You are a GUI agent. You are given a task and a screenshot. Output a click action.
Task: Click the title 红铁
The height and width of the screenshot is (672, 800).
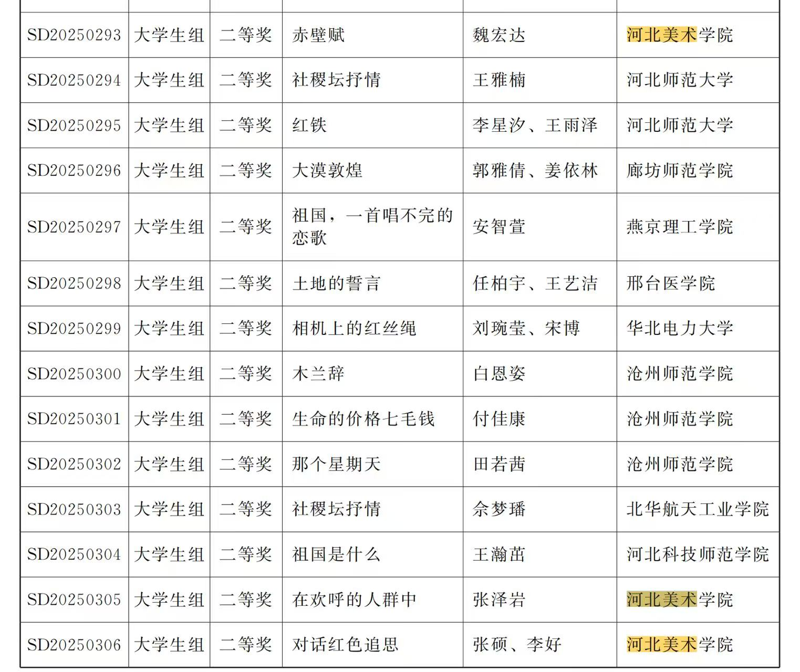point(309,125)
